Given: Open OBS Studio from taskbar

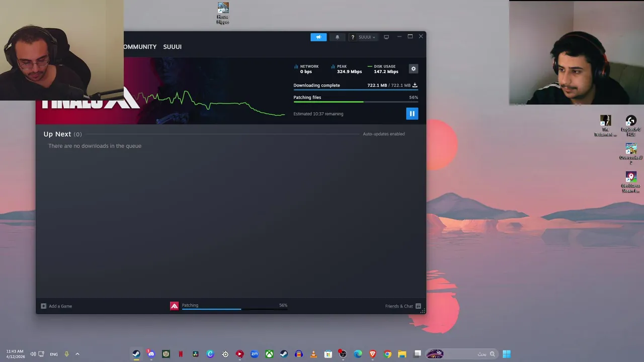Looking at the screenshot, I should click(x=343, y=354).
